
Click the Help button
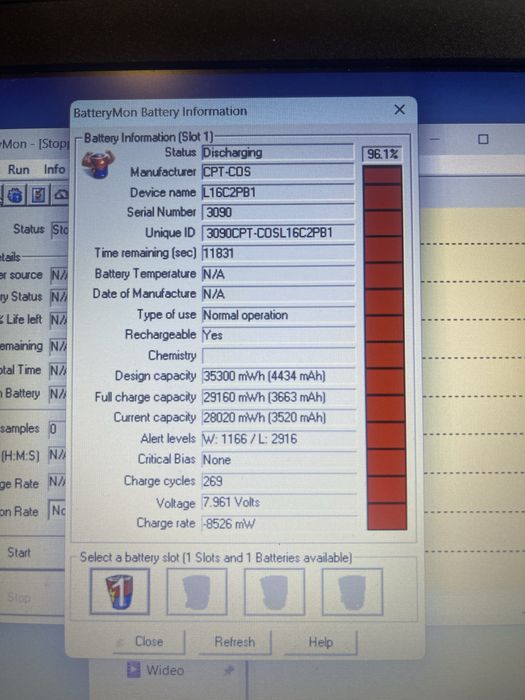point(321,642)
